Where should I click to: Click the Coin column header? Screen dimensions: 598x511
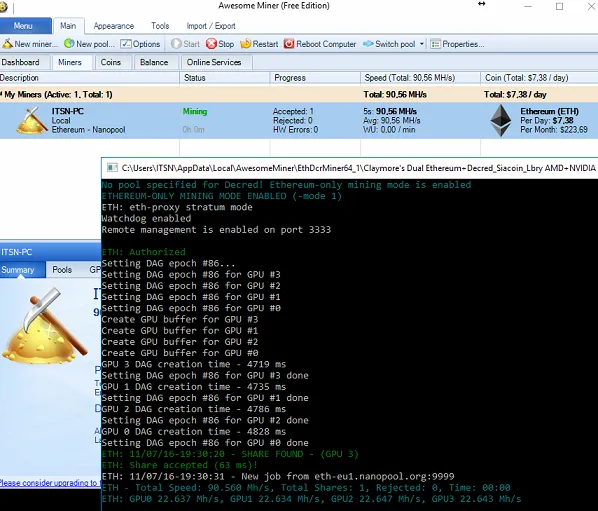pyautogui.click(x=539, y=78)
